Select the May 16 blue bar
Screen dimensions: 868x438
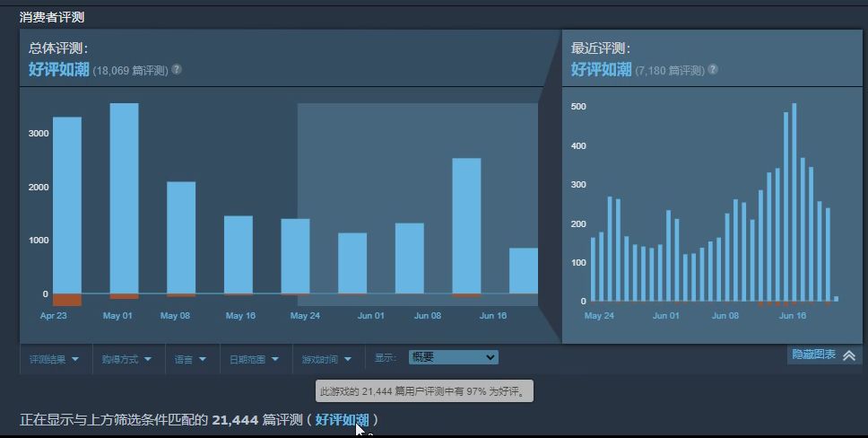click(x=238, y=255)
